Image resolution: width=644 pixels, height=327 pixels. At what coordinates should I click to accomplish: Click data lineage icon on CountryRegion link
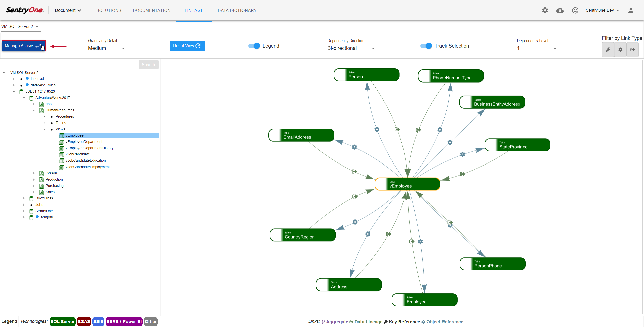coord(355,196)
